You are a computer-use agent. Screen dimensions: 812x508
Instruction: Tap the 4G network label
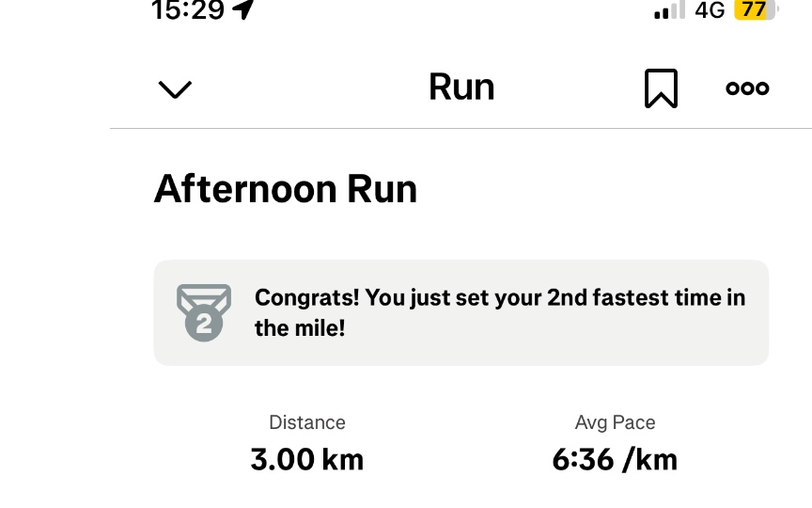click(710, 10)
